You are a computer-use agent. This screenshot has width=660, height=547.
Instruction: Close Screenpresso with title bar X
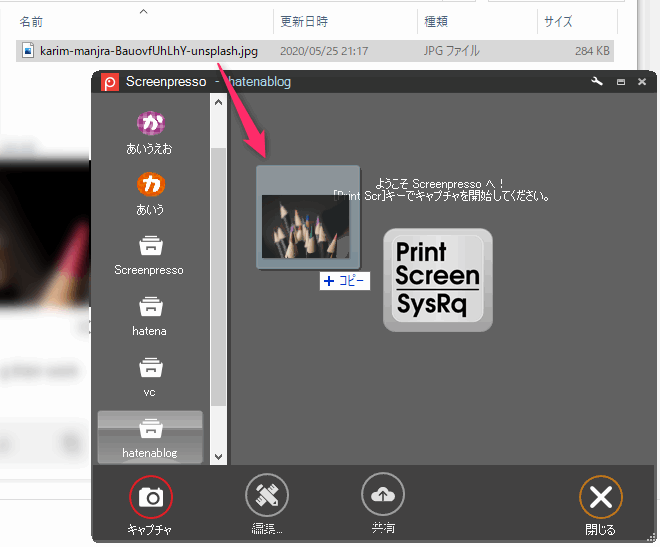642,82
